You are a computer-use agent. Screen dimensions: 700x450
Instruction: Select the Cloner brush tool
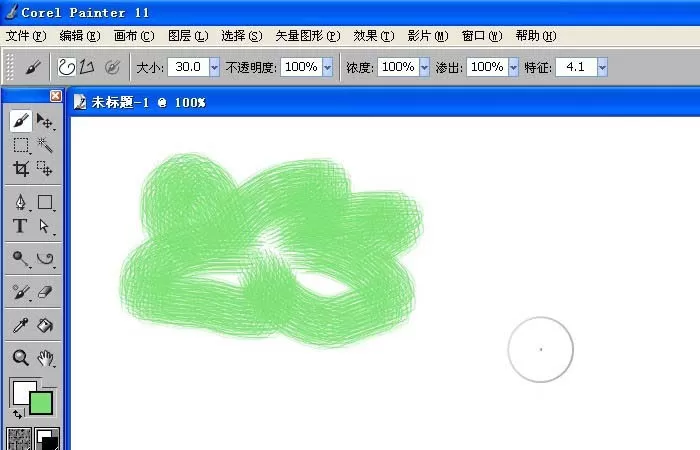(21, 292)
